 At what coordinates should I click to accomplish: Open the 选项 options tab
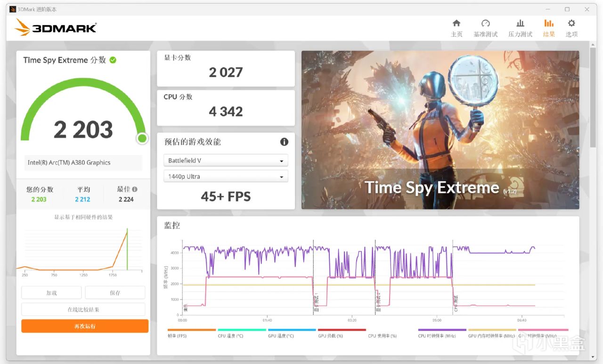(x=571, y=28)
